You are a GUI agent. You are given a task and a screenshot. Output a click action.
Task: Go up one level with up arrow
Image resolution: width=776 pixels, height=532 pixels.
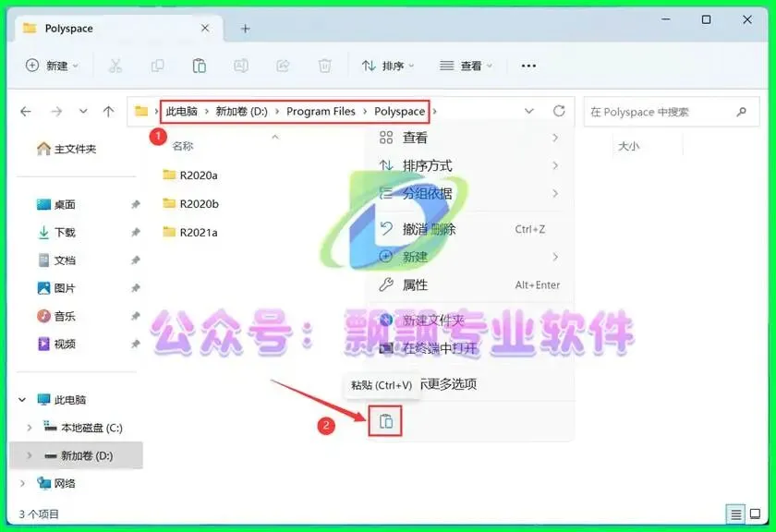point(108,112)
